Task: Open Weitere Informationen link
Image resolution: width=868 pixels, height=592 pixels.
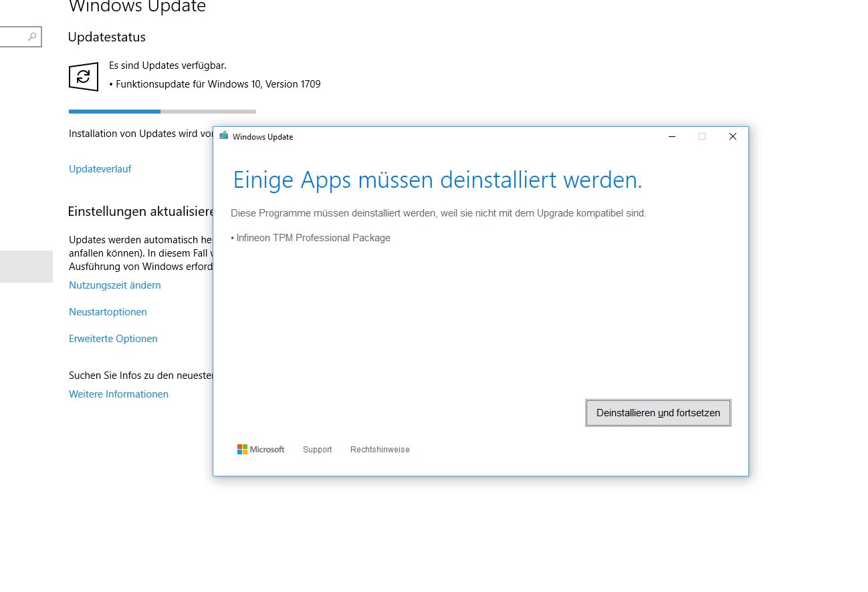Action: pyautogui.click(x=118, y=394)
